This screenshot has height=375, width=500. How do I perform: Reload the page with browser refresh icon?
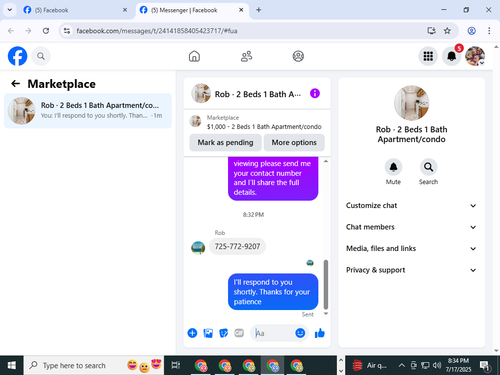(x=46, y=31)
